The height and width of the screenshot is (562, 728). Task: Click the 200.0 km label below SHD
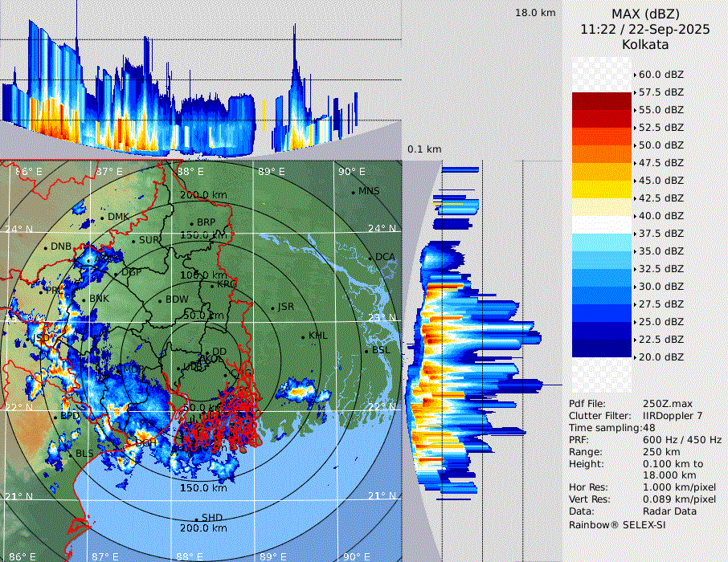203,528
